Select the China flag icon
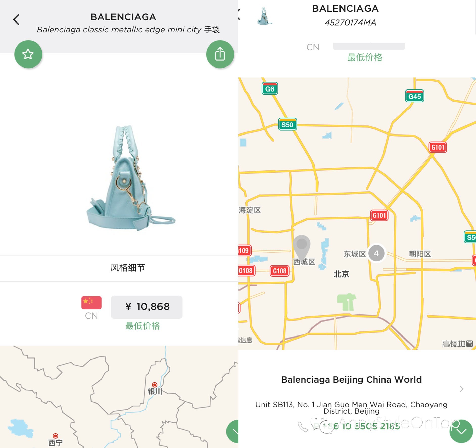 click(x=92, y=303)
